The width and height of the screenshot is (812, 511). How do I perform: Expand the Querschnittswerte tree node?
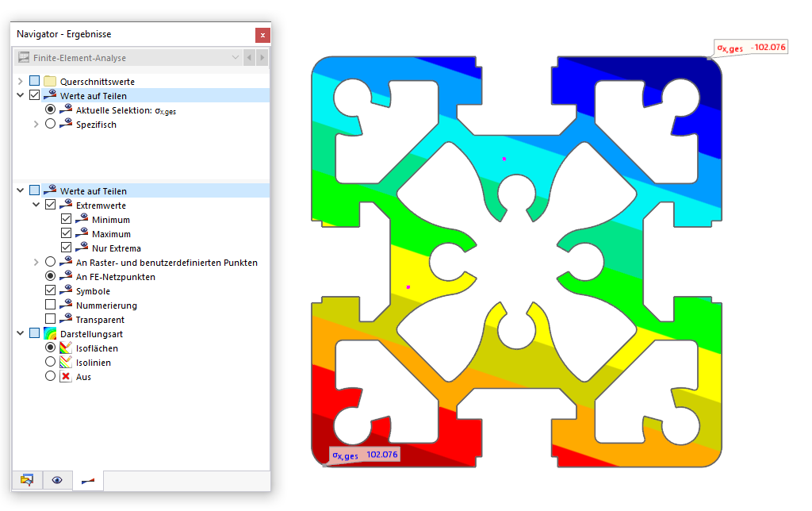pos(20,82)
